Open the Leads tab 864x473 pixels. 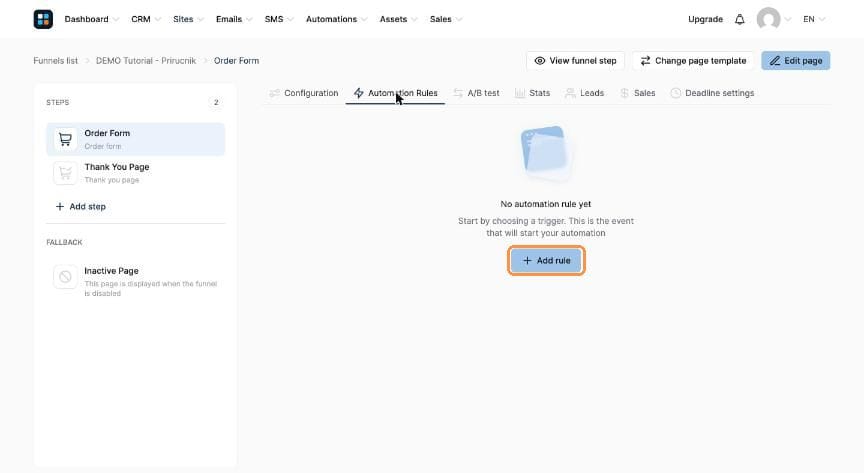(x=585, y=93)
